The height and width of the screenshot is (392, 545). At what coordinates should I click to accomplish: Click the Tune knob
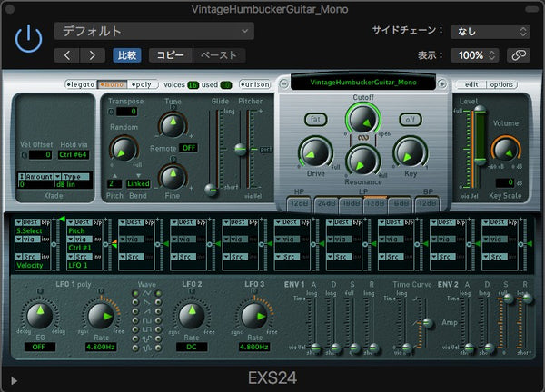[x=173, y=124]
